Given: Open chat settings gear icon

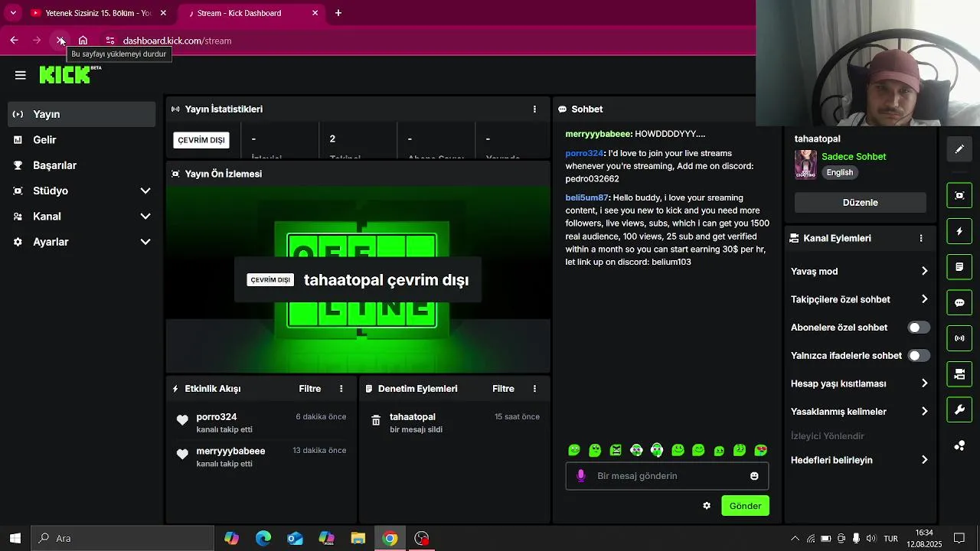Looking at the screenshot, I should click(x=707, y=506).
